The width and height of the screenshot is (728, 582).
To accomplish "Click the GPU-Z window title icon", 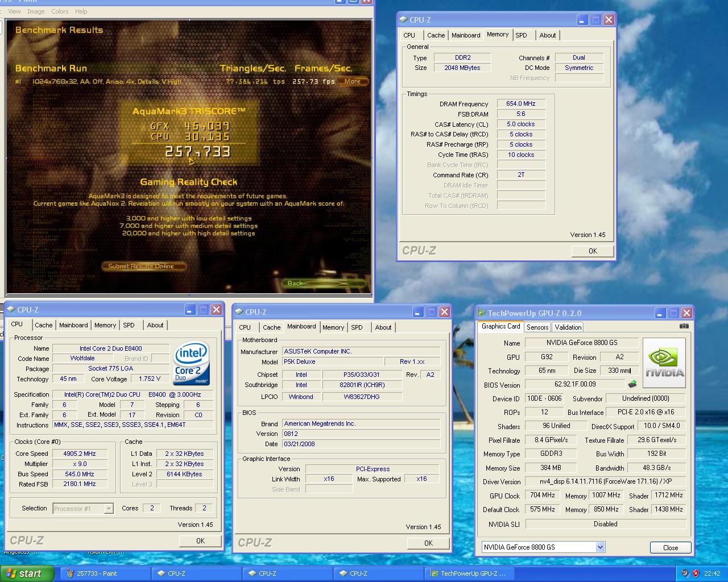I will click(x=481, y=313).
